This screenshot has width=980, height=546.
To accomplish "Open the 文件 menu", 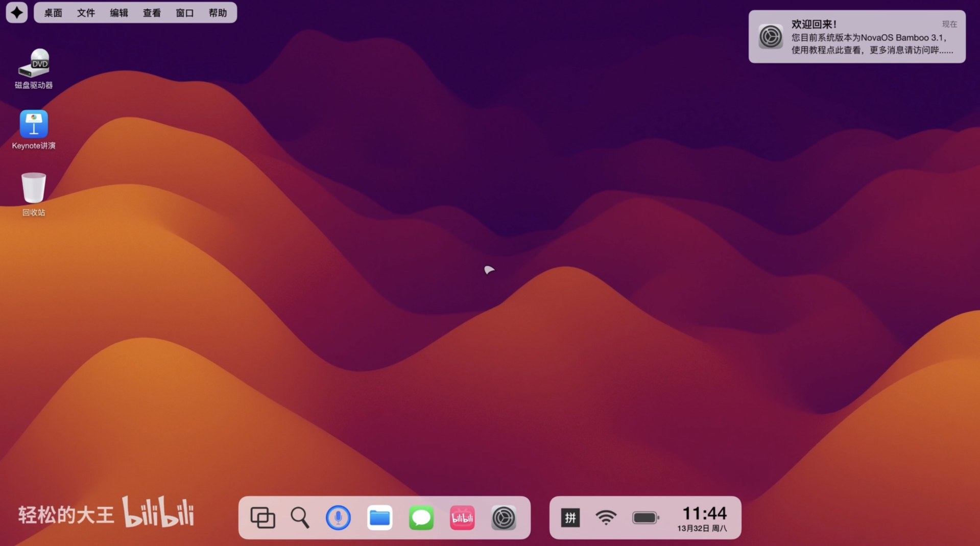I will [x=86, y=13].
